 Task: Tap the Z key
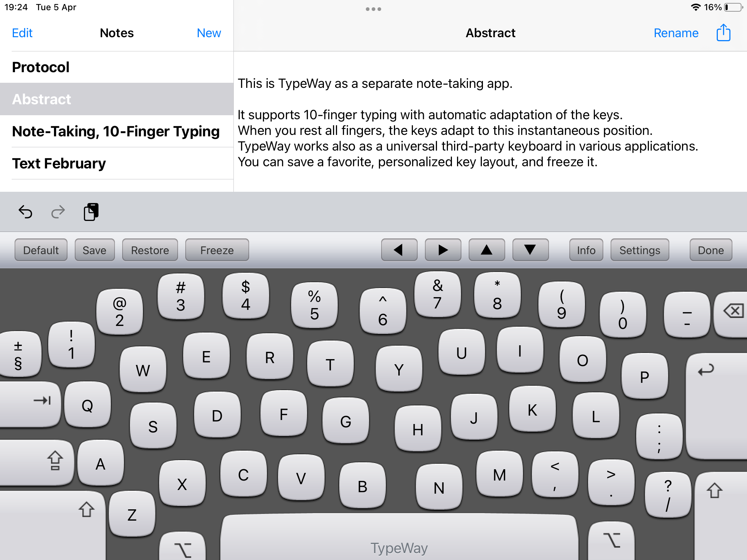132,514
